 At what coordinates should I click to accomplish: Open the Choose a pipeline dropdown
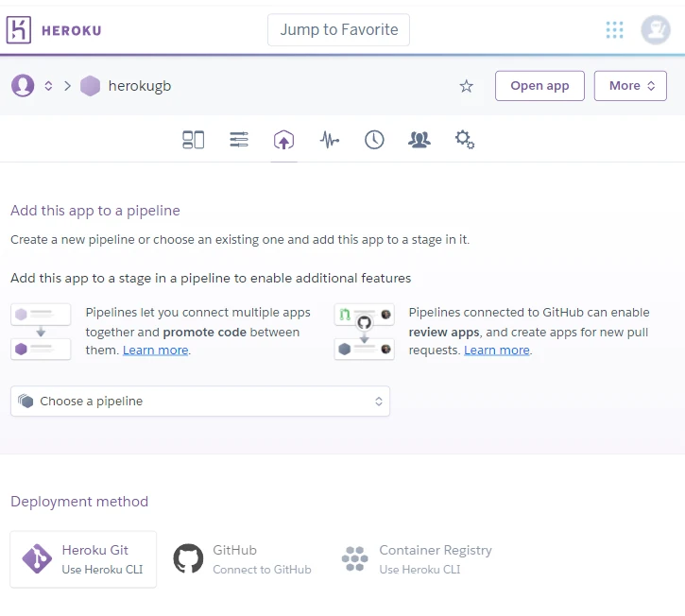coord(200,402)
